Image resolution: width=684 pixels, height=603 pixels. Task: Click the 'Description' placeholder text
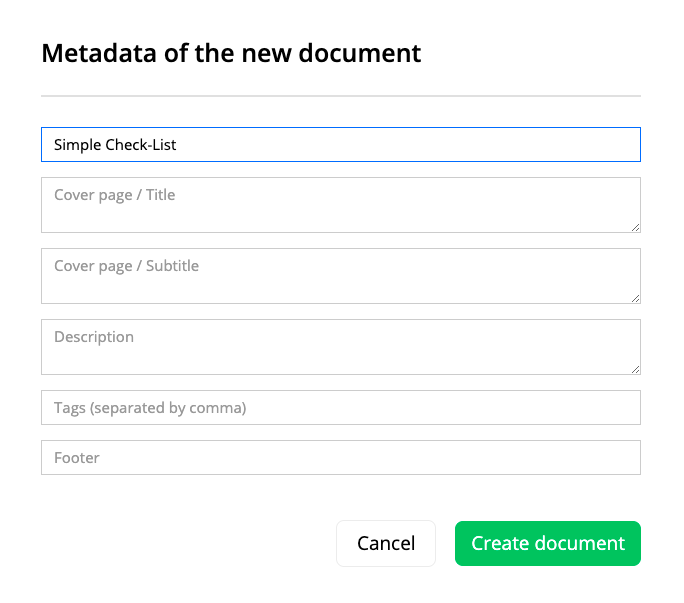[x=94, y=337]
